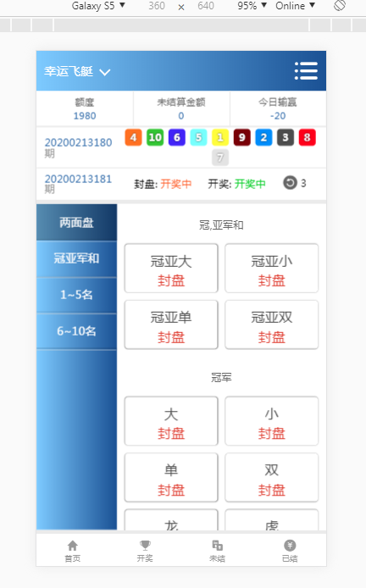Click period number 20200213180

(79, 142)
